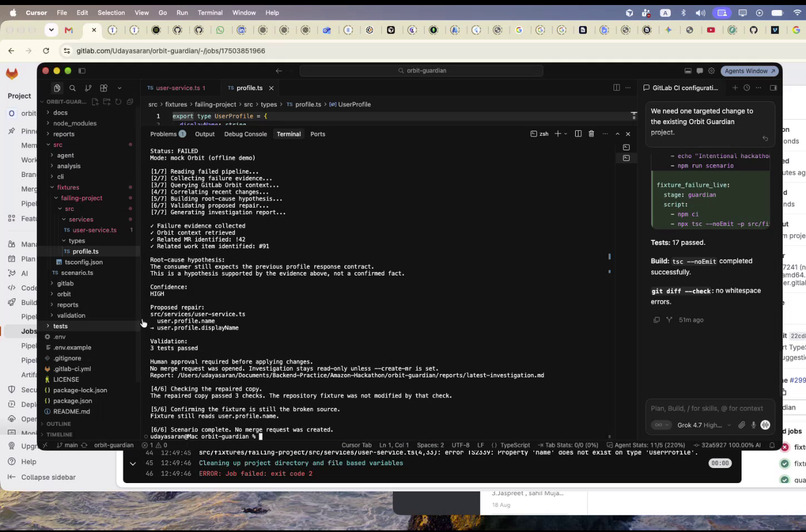Collapse the fixtures folder
Image resolution: width=806 pixels, height=532 pixels.
click(68, 188)
